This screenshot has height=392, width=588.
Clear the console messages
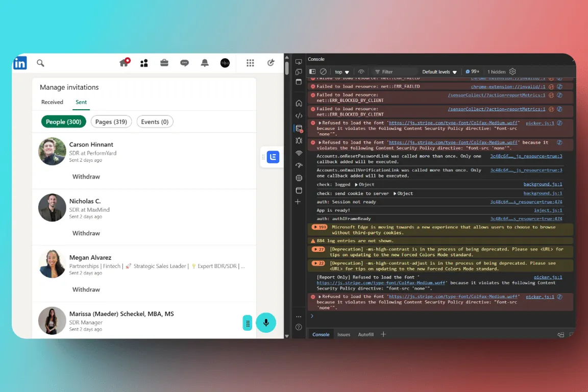coord(323,71)
